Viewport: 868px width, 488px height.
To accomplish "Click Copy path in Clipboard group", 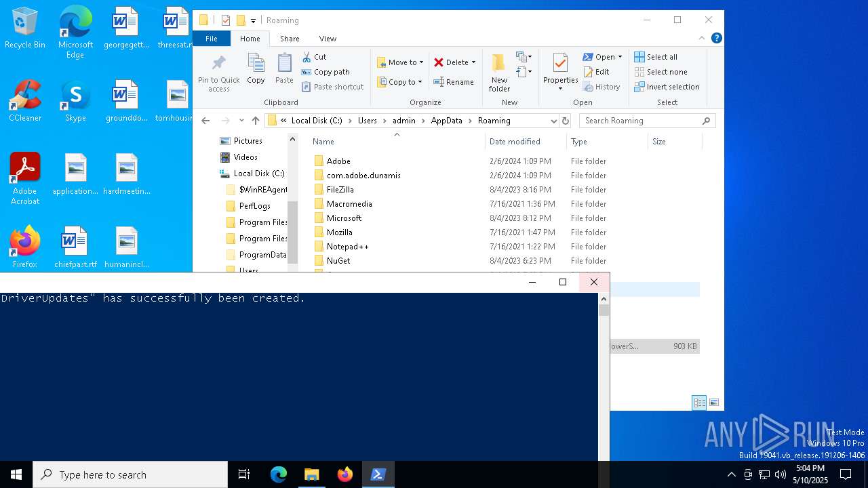I will click(325, 72).
